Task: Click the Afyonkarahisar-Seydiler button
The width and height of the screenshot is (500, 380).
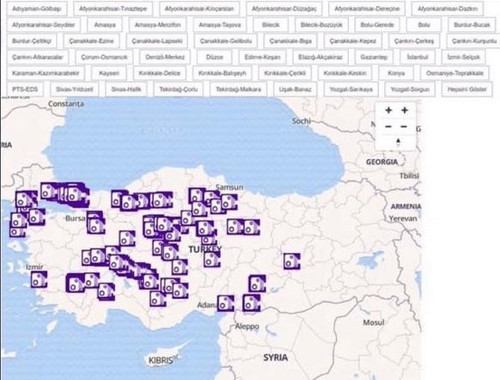Action: coord(43,25)
